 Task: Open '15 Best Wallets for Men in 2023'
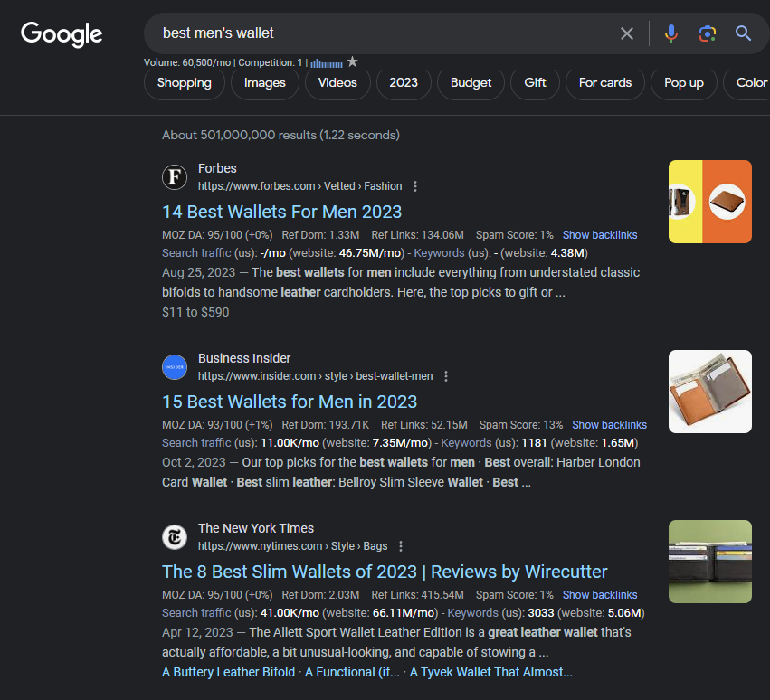pos(290,402)
